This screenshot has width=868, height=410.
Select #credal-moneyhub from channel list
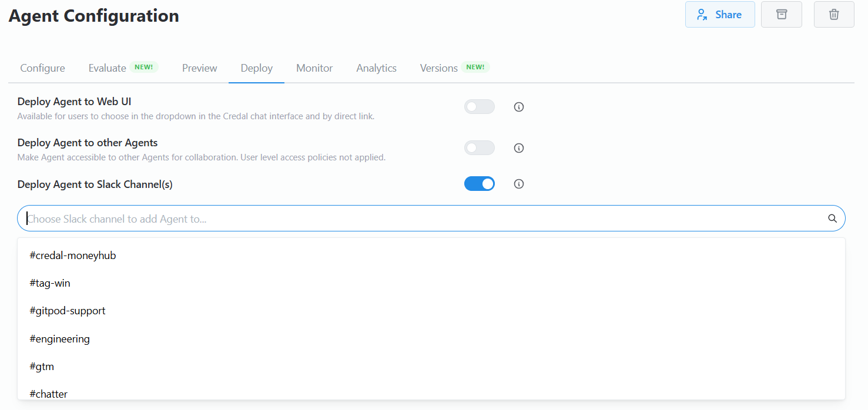(x=73, y=256)
